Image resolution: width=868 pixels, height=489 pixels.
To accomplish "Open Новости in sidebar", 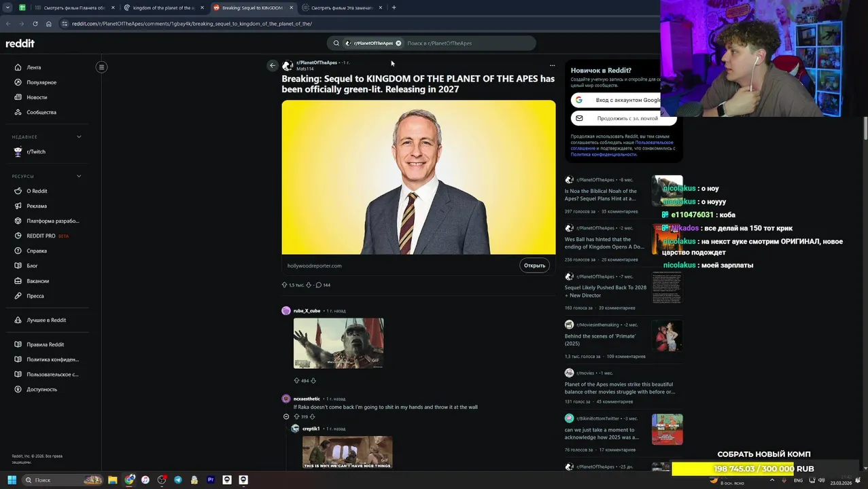I will pos(37,97).
